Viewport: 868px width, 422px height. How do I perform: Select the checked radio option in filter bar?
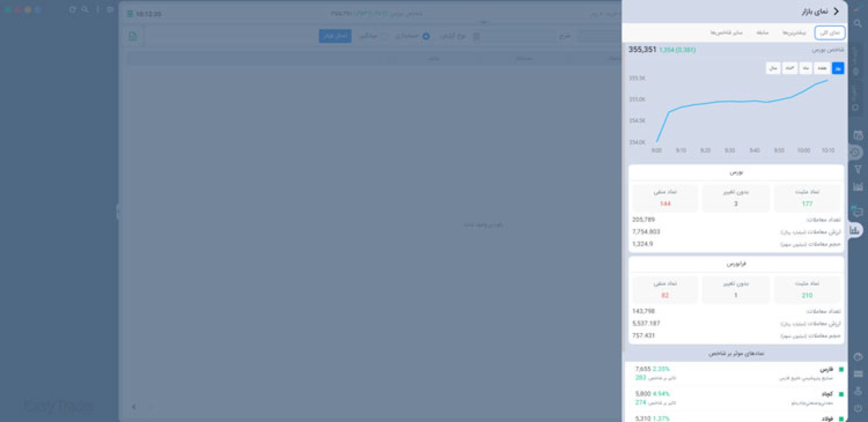pos(426,36)
